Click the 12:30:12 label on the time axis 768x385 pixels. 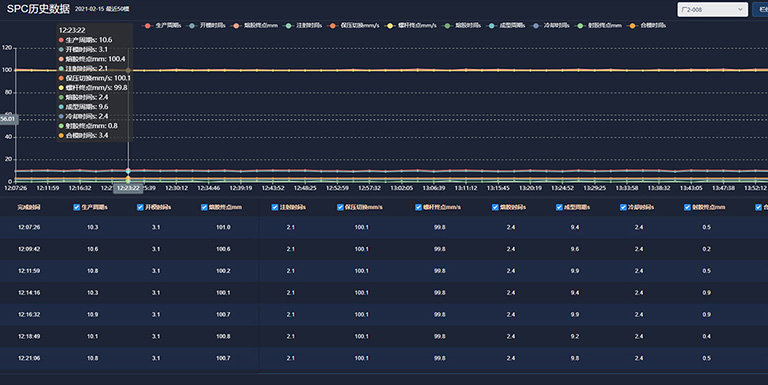(x=176, y=188)
